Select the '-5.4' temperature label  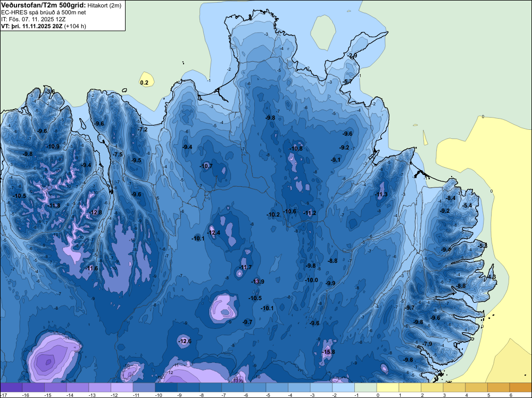point(467,205)
